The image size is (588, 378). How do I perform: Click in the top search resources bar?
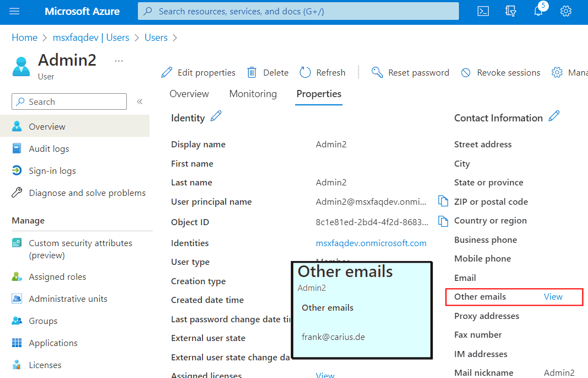pyautogui.click(x=298, y=11)
